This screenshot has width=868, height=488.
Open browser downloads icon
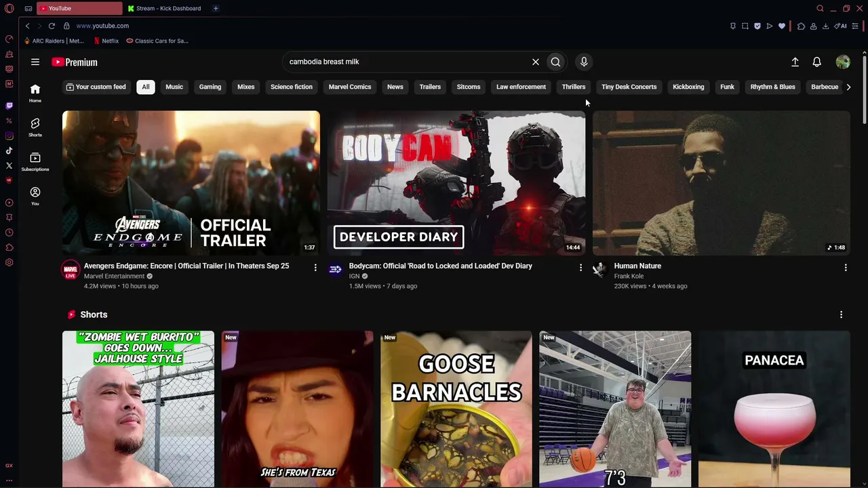pos(825,26)
